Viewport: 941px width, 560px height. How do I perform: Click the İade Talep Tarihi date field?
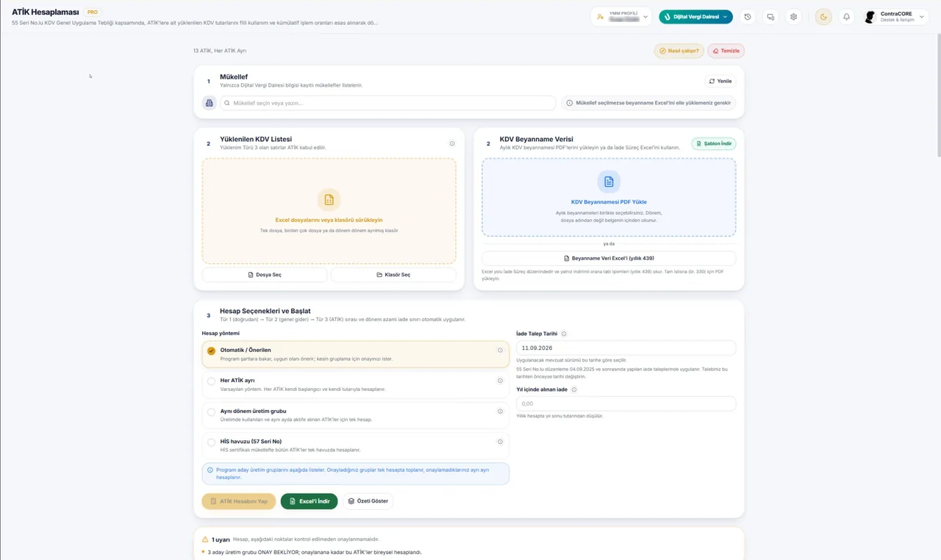pos(626,348)
